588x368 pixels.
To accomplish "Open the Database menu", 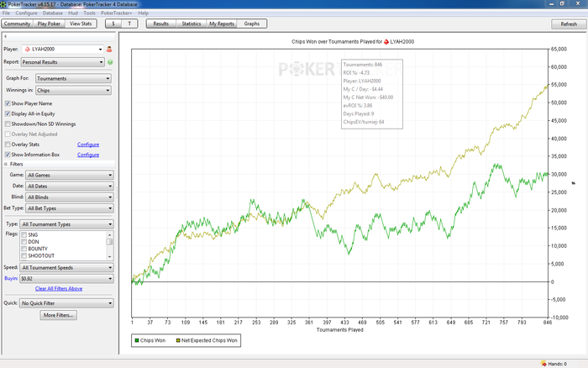I will click(52, 13).
